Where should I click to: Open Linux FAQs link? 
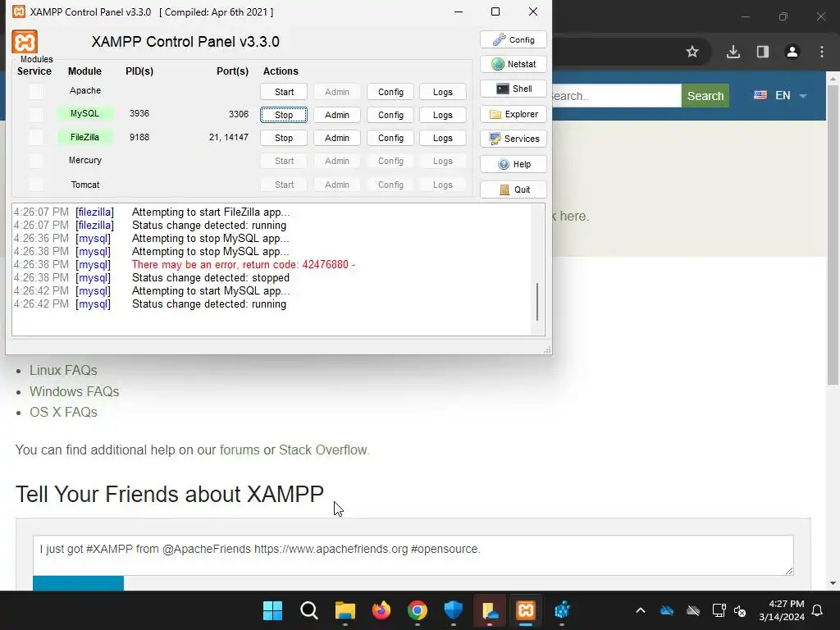click(x=63, y=370)
